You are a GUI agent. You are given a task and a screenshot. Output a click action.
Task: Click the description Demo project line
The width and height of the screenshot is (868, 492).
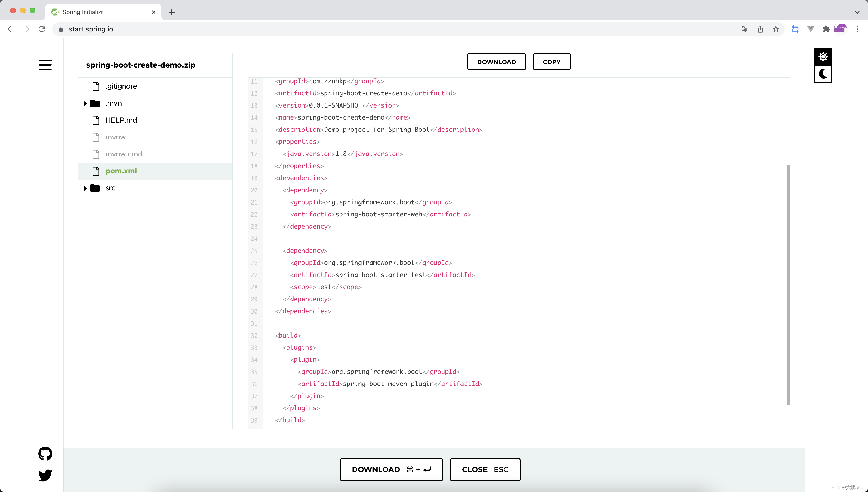pos(379,130)
